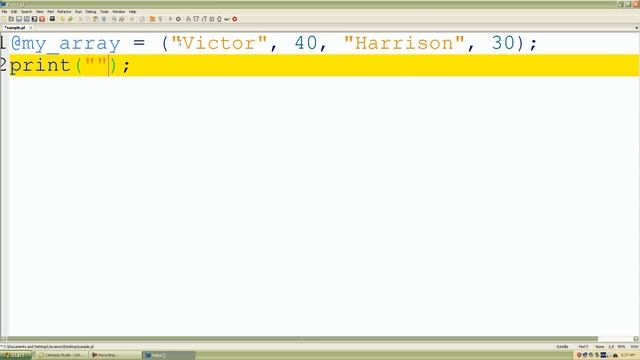Click on the @my_array variable text

65,43
